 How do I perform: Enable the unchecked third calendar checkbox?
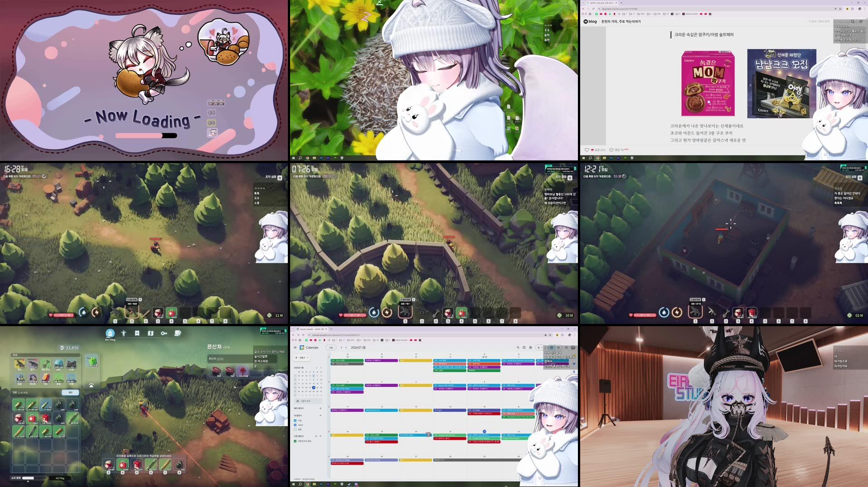pos(295,429)
